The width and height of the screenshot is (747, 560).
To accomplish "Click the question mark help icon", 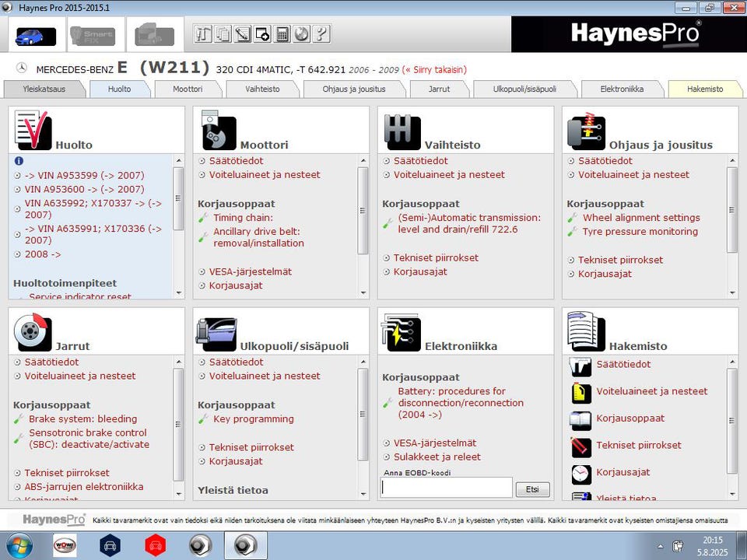I will [x=321, y=33].
